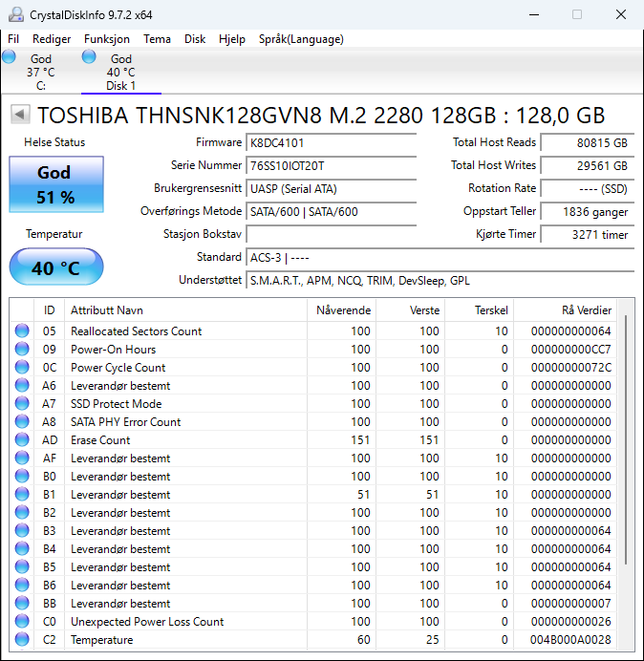Click status icon for Power-On Hours row

[22, 349]
